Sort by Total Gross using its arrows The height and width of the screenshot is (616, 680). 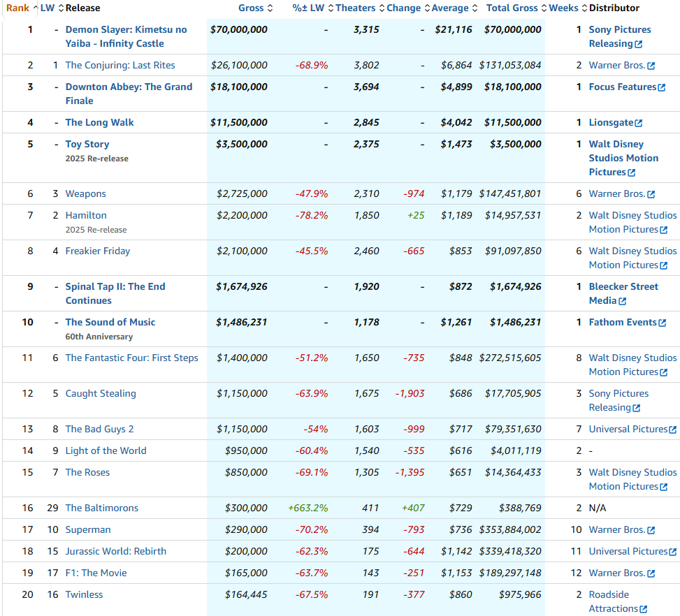[544, 8]
